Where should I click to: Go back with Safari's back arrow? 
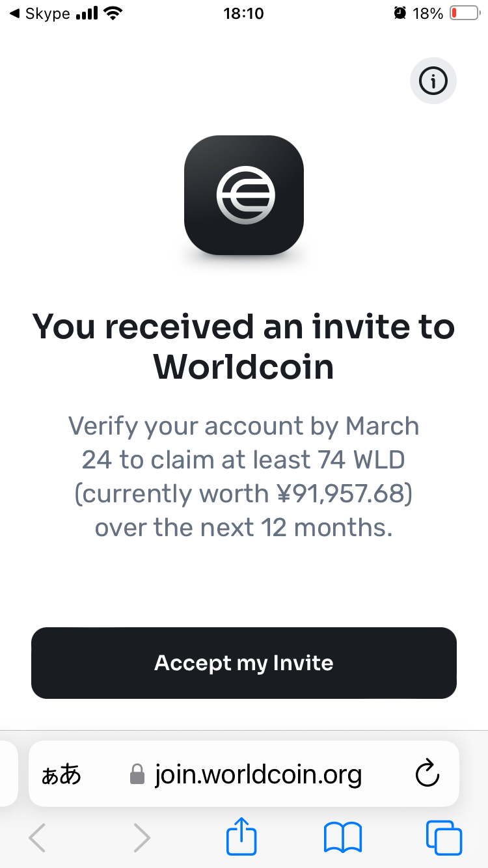pos(37,837)
